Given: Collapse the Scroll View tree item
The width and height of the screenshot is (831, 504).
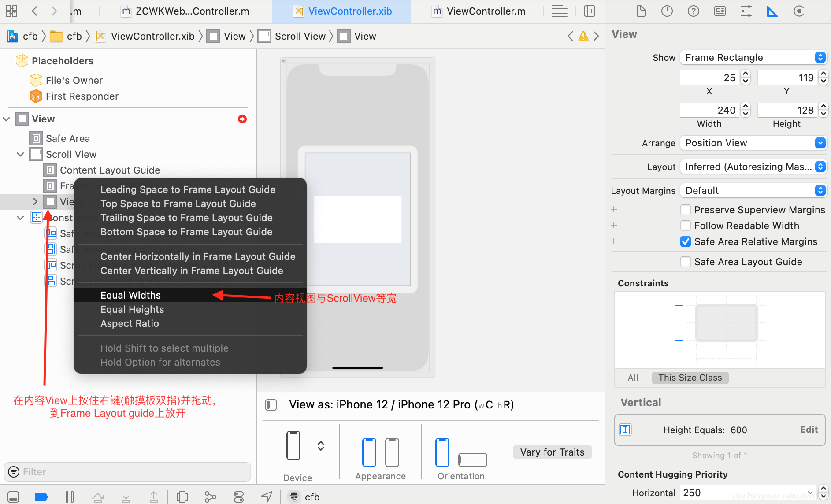Looking at the screenshot, I should (x=20, y=154).
